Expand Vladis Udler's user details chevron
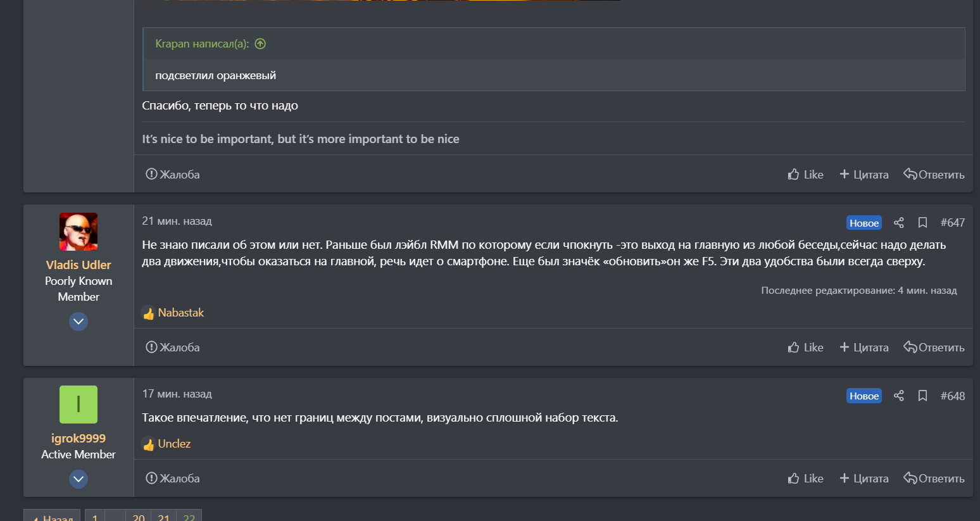The image size is (980, 521). point(79,322)
